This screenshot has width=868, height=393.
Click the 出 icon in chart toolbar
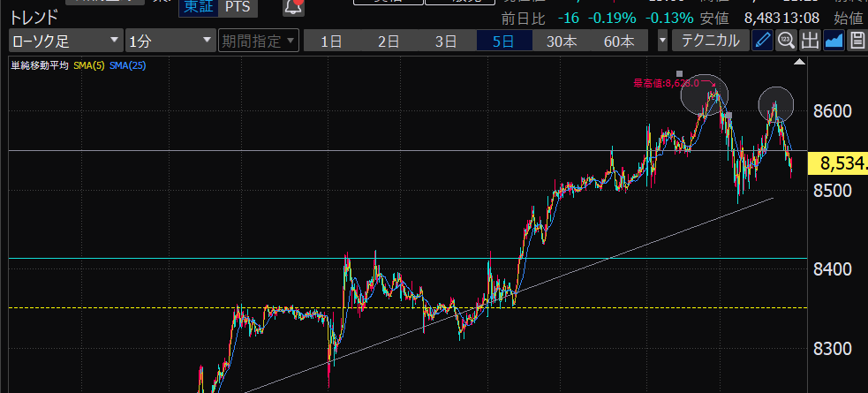coord(810,41)
